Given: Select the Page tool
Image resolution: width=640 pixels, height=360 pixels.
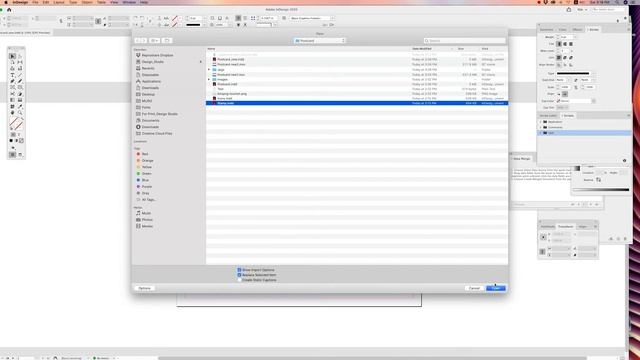Looking at the screenshot, I should 12,62.
